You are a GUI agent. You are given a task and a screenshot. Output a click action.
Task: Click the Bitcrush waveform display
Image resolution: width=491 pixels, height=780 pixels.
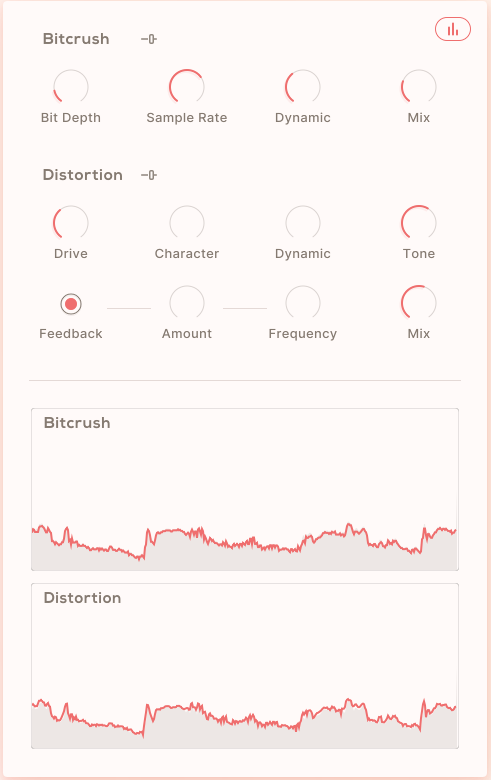245,489
